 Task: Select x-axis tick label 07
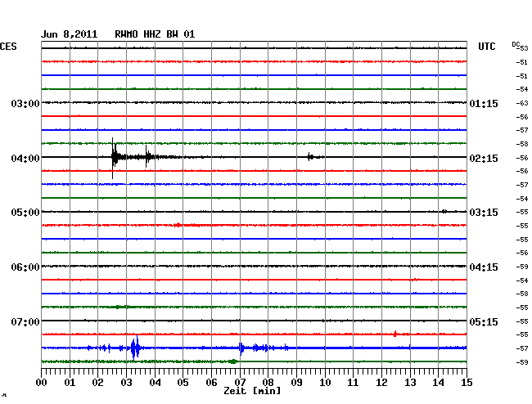point(240,382)
